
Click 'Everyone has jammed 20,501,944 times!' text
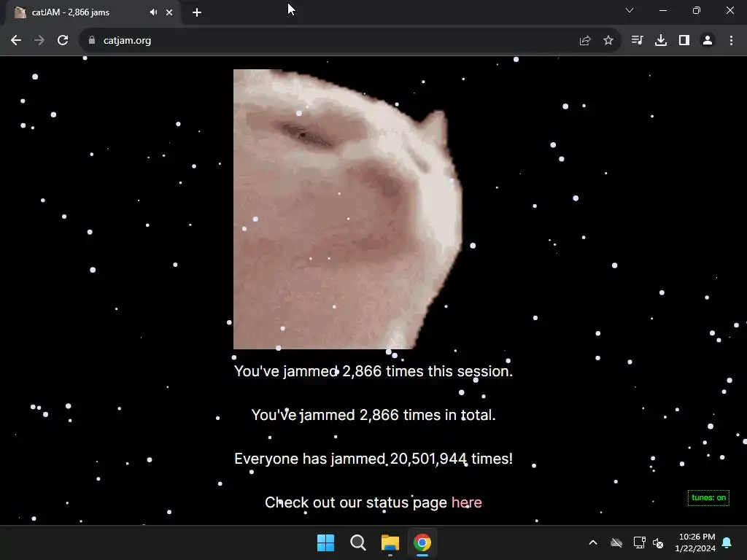pos(373,459)
